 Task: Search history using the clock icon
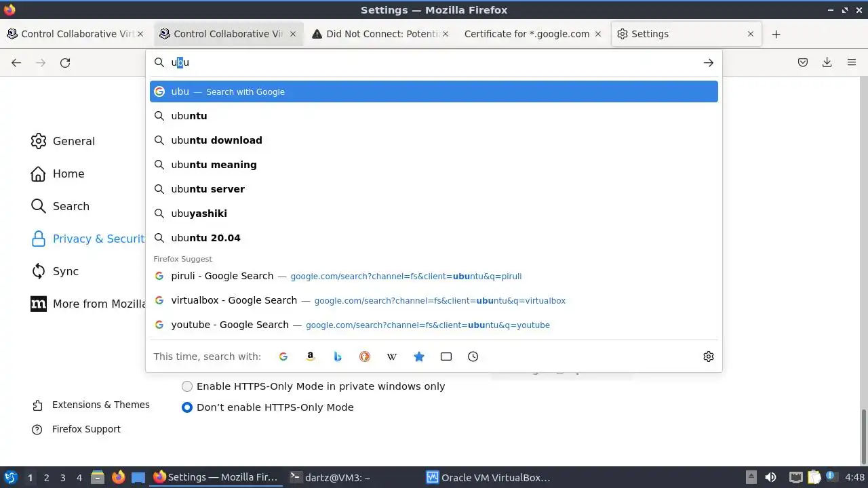point(473,357)
